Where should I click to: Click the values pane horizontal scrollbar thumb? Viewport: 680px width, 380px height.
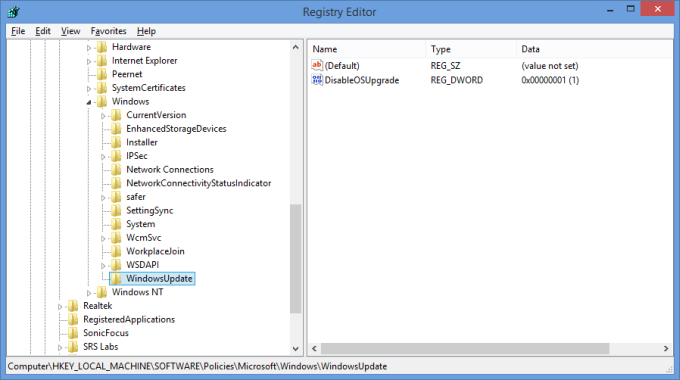pos(465,348)
